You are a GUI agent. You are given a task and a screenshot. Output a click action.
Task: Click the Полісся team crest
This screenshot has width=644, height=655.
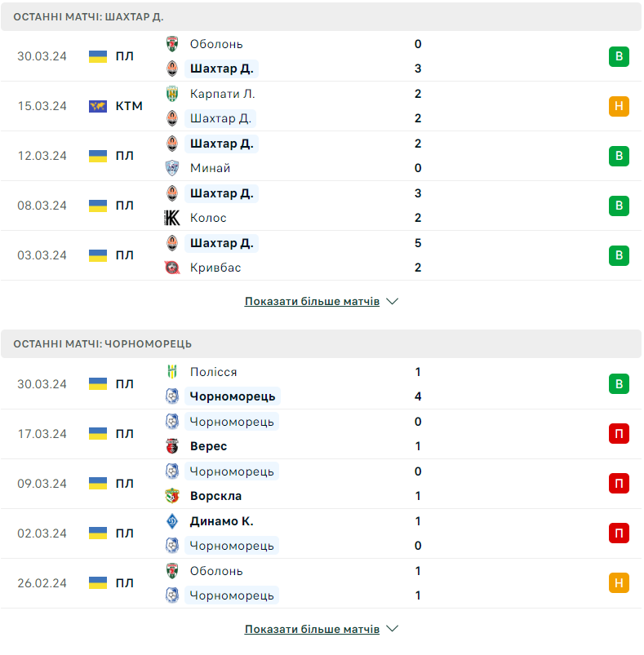172,372
